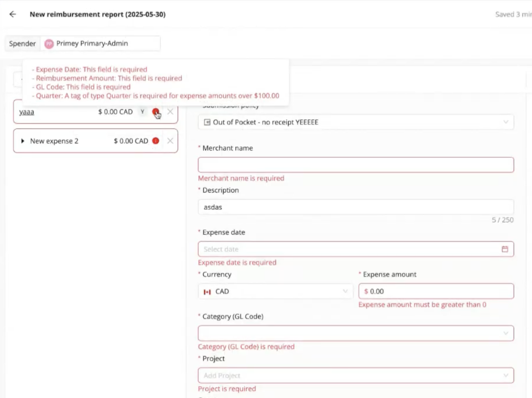Click the Expense amount field showing $0.00
532x398 pixels.
click(x=435, y=291)
